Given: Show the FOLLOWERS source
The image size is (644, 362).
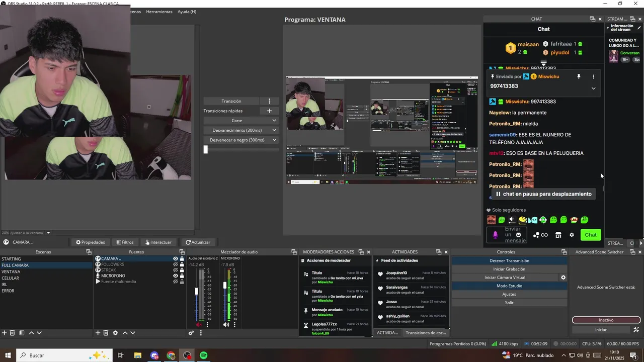Looking at the screenshot, I should [176, 264].
